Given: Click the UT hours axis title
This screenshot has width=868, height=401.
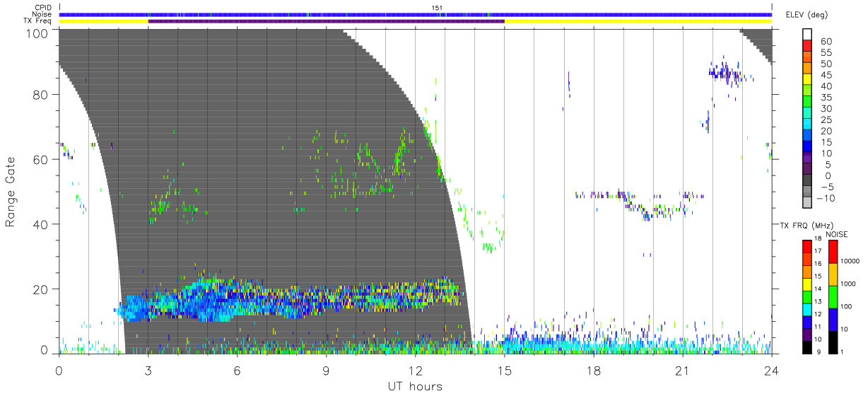Looking at the screenshot, I should (416, 386).
